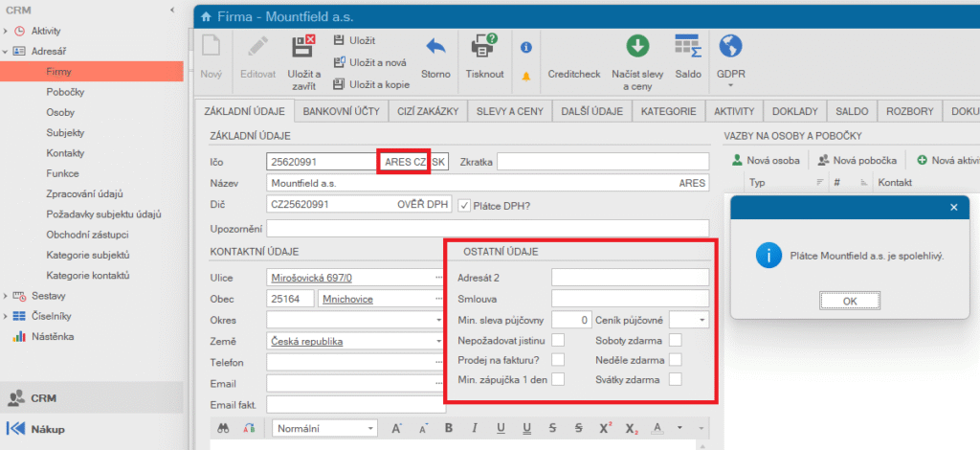Image resolution: width=980 pixels, height=450 pixels.
Task: Click Uložit a zavřít save icon
Action: tap(303, 48)
